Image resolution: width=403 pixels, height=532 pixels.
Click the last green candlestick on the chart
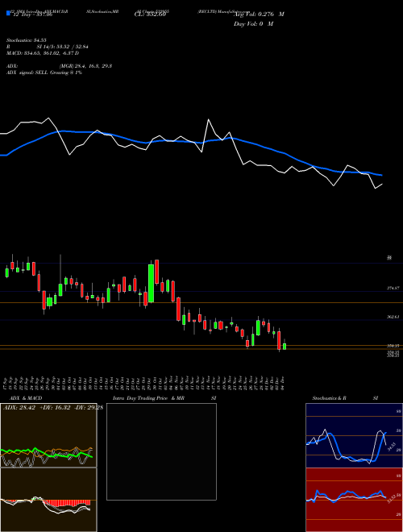[x=285, y=346]
